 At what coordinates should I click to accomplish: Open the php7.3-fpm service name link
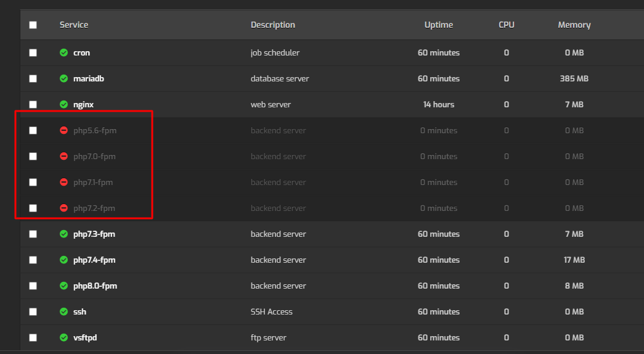(x=94, y=234)
